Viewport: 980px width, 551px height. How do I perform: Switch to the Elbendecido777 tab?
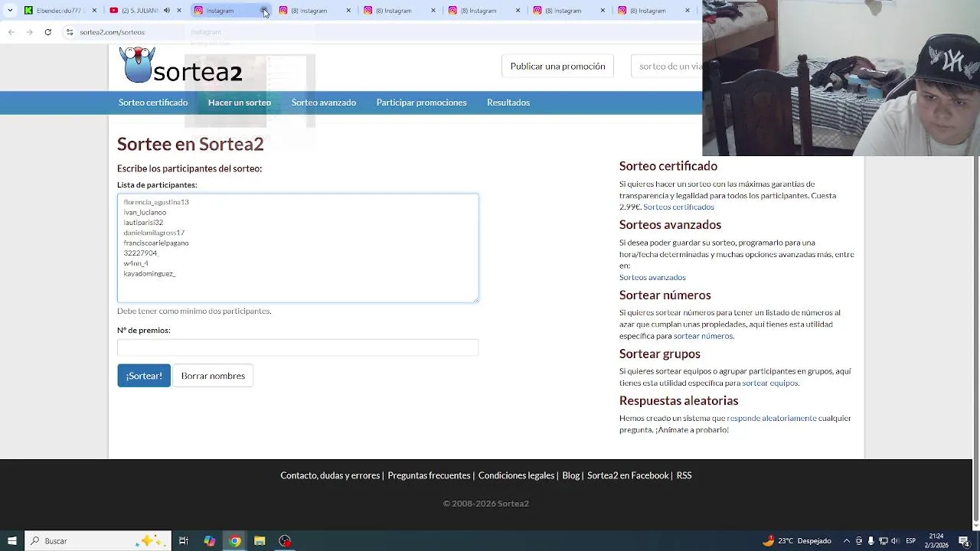[x=60, y=11]
